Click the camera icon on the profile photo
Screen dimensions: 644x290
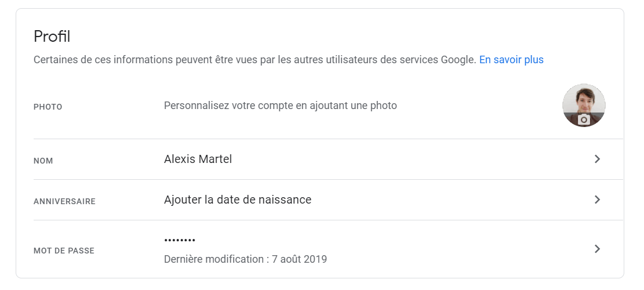point(584,119)
